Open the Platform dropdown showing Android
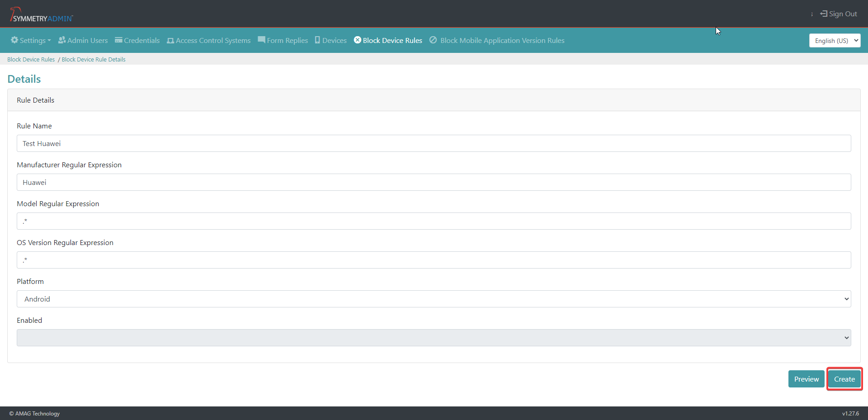Viewport: 868px width, 420px height. point(434,299)
